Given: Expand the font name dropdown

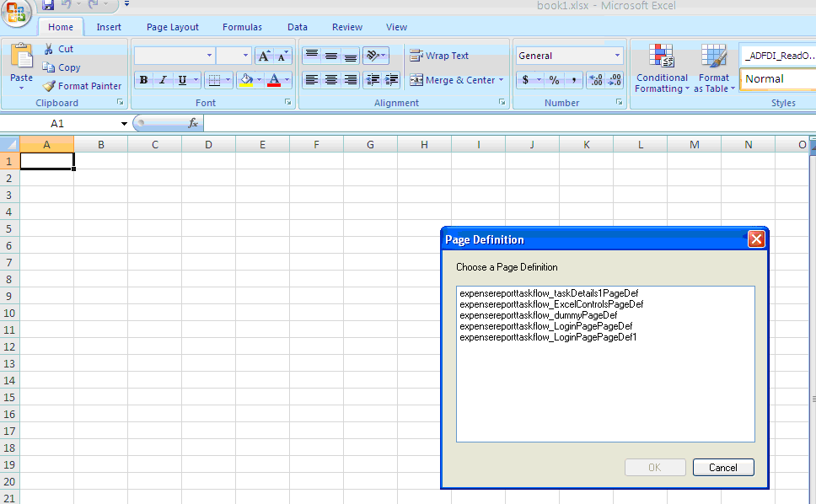Looking at the screenshot, I should click(209, 56).
